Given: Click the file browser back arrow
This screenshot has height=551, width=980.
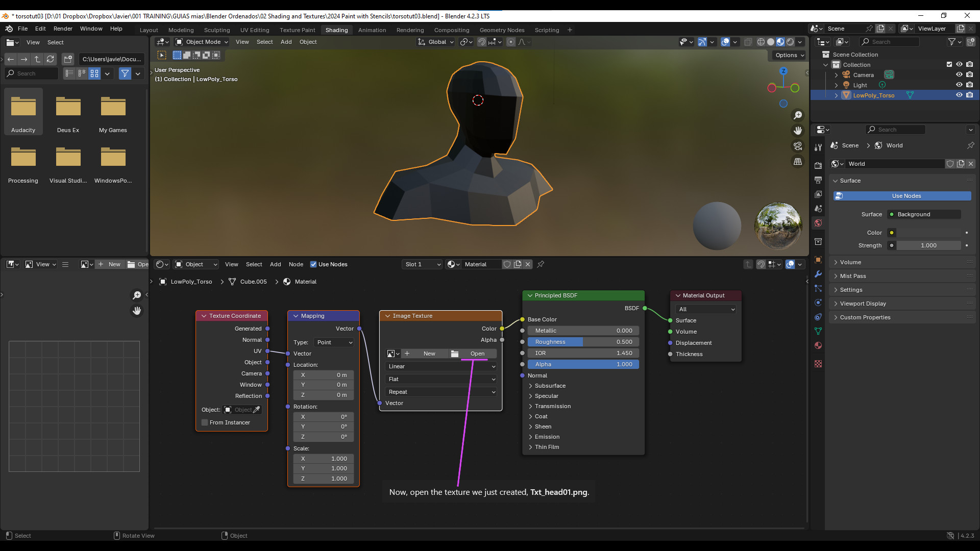Looking at the screenshot, I should tap(11, 59).
